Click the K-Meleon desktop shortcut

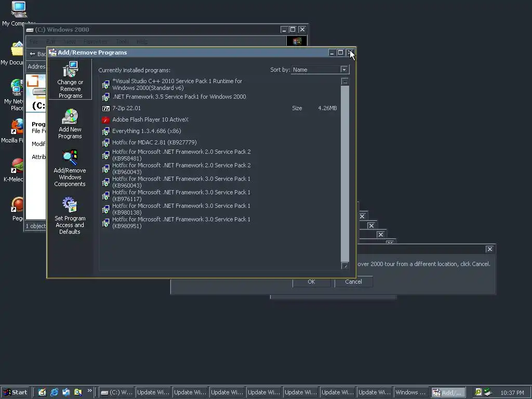tap(17, 166)
